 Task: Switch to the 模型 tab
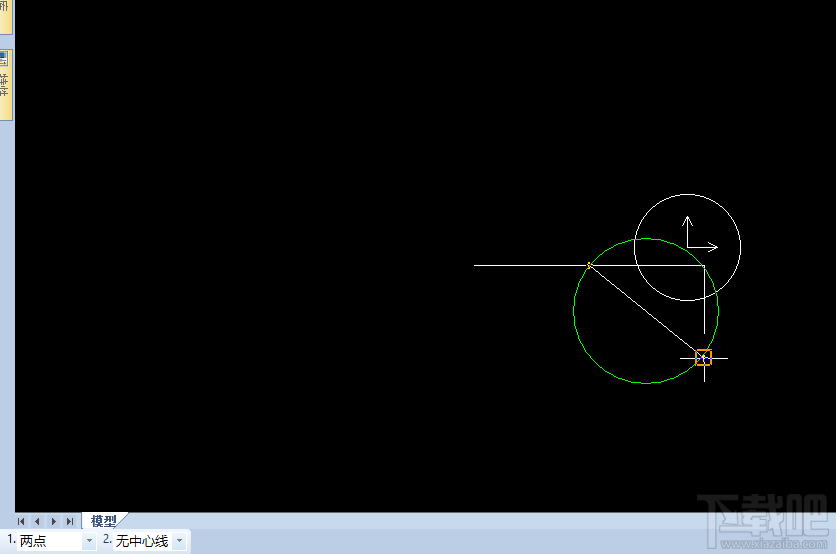(103, 521)
